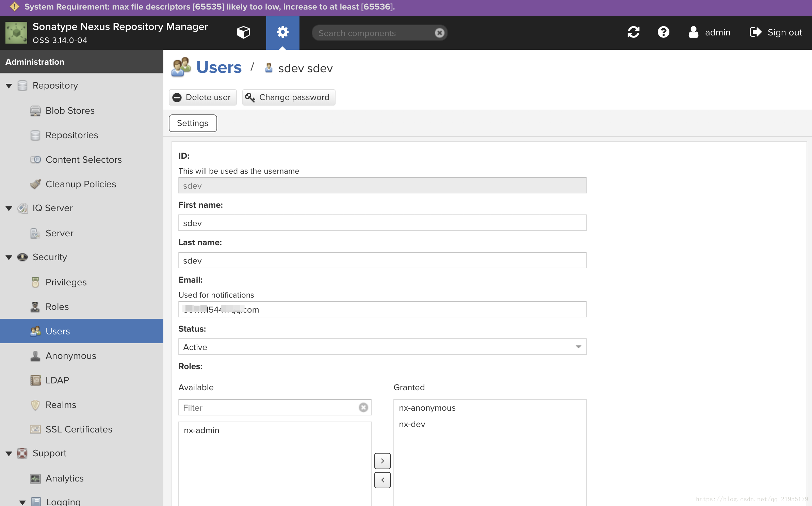Open the Administration gear icon
The height and width of the screenshot is (506, 812).
[x=282, y=33]
